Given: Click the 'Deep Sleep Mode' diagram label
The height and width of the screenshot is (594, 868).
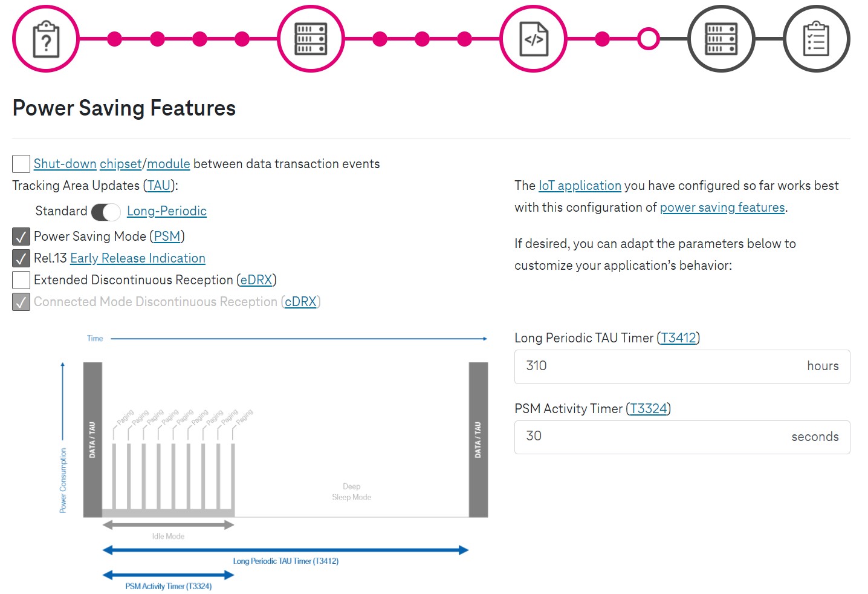Looking at the screenshot, I should 352,492.
